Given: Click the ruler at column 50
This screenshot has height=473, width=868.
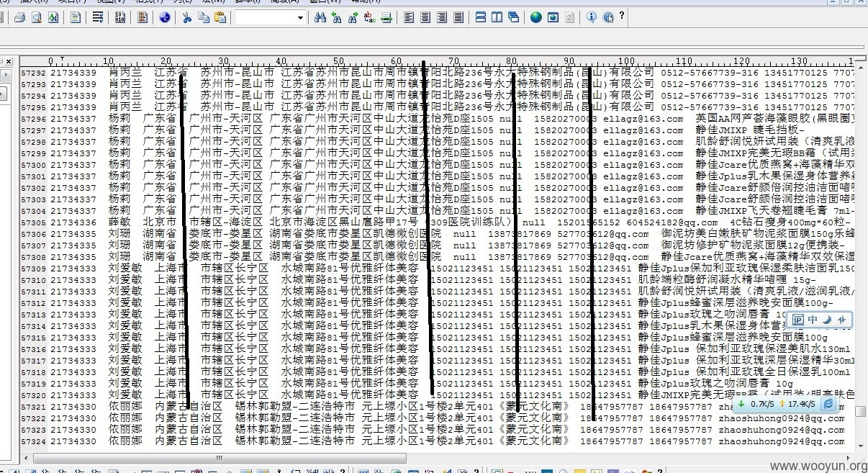Looking at the screenshot, I should click(x=339, y=62).
